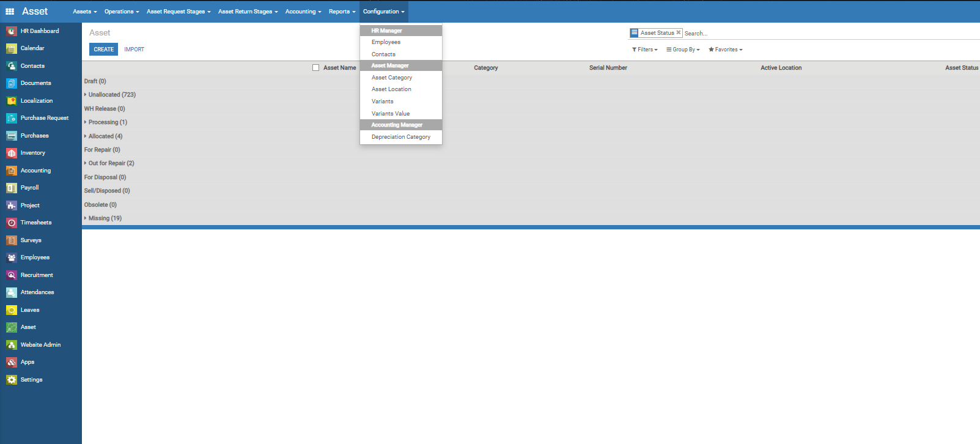
Task: Expand the Missing (19) group
Action: tap(104, 218)
